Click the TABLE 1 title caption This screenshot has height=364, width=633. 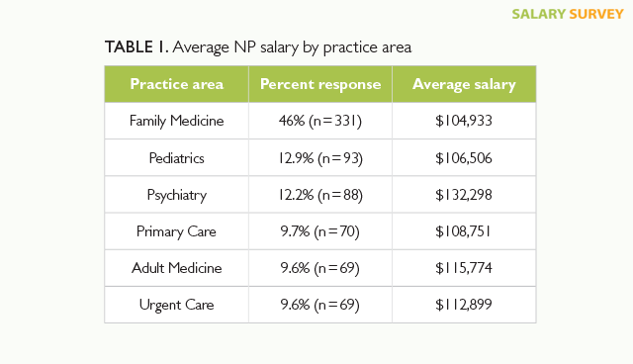pos(258,47)
